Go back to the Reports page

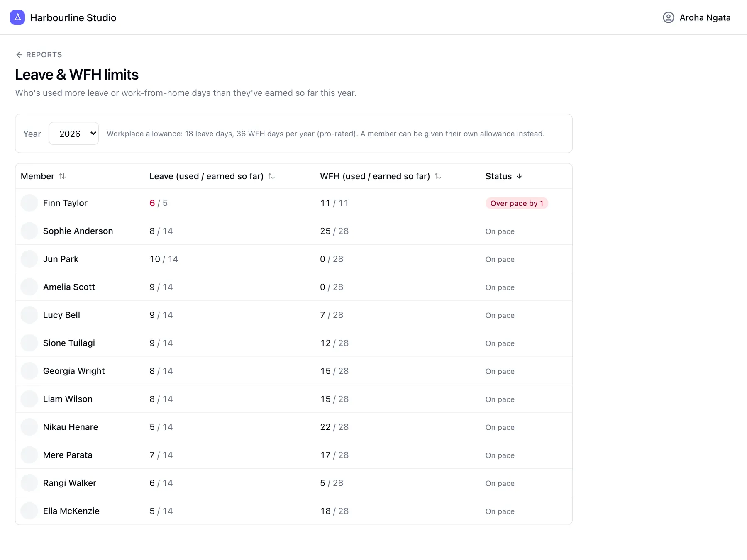click(39, 55)
